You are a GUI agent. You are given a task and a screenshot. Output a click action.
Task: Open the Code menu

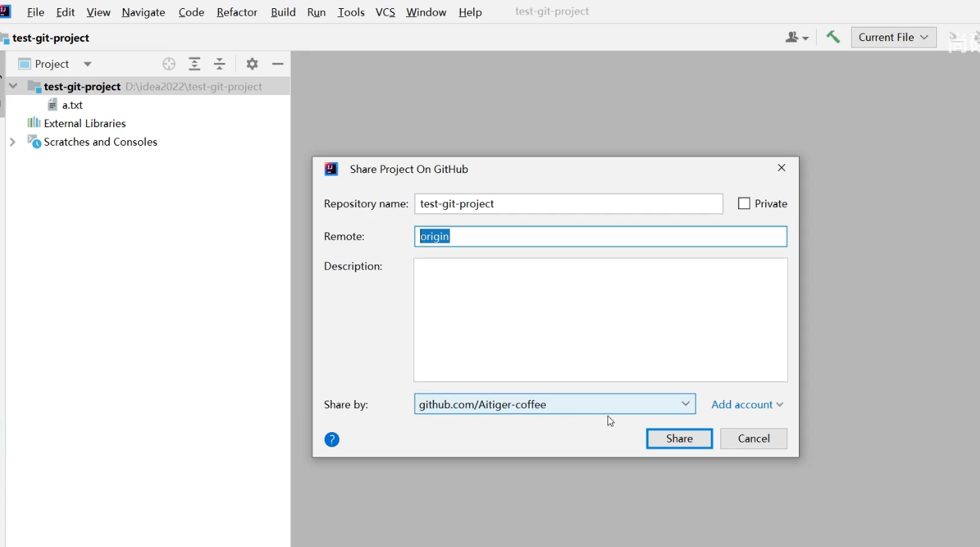tap(191, 12)
